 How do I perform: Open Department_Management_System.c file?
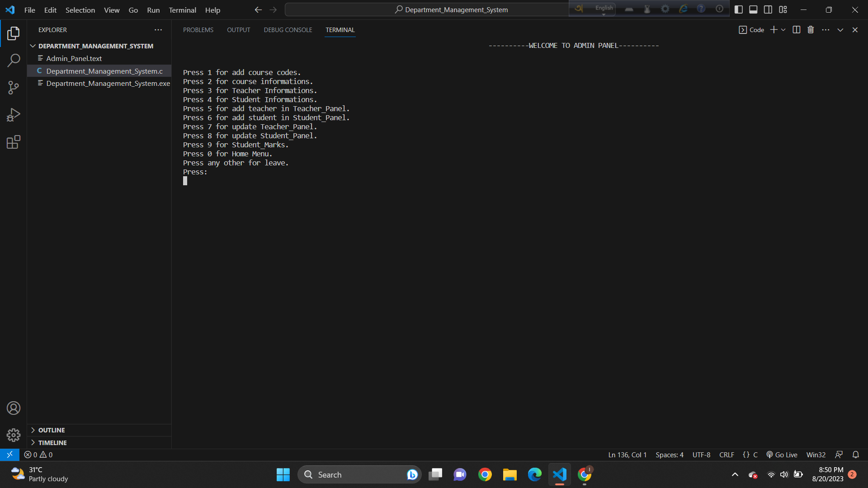click(x=104, y=71)
